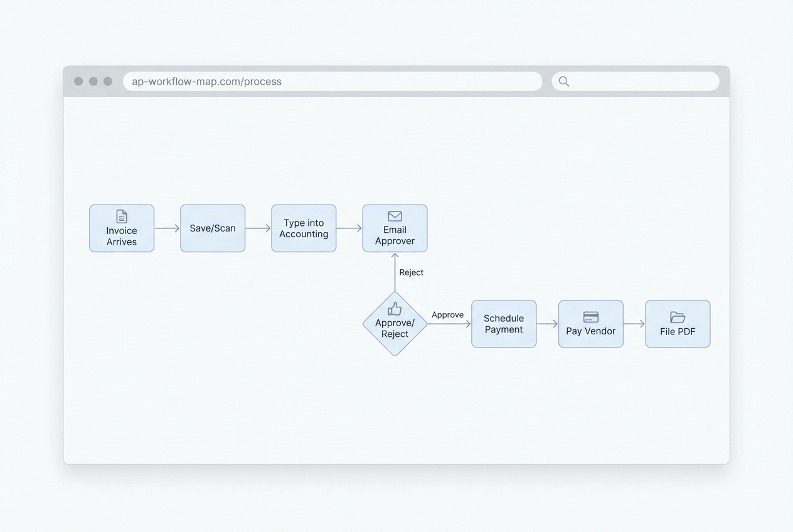Select the Save/Scan process node
The image size is (793, 532).
coord(213,228)
